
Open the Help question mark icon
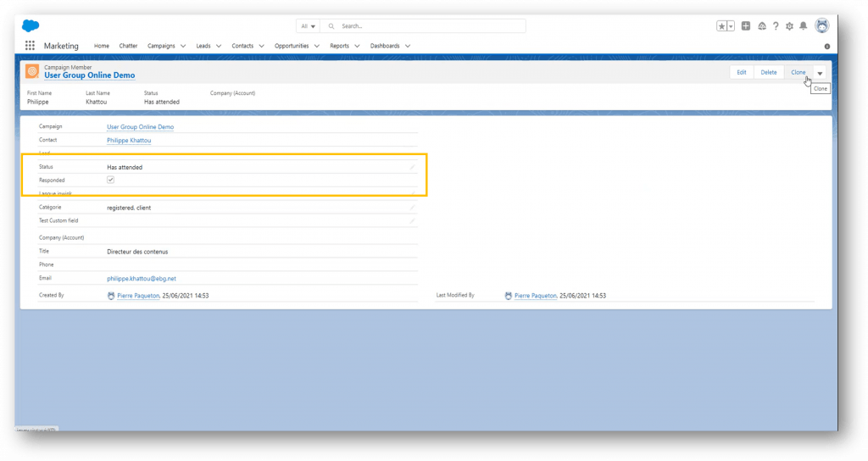[775, 26]
